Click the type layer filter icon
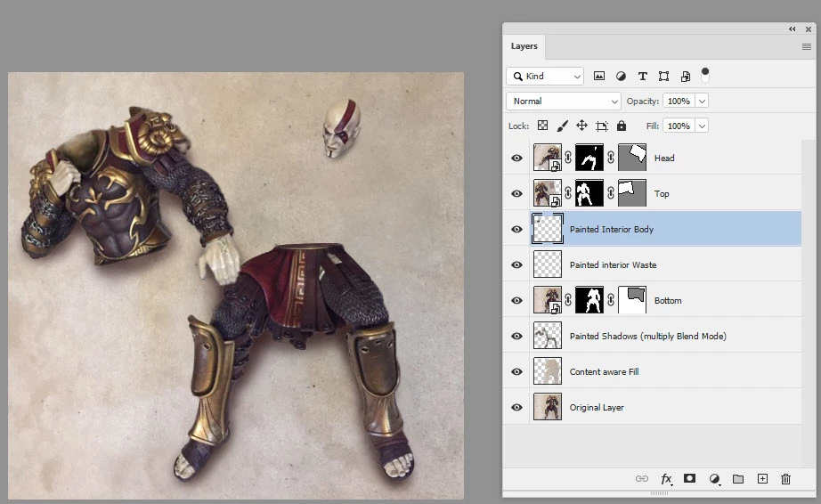The width and height of the screenshot is (821, 504). click(x=642, y=77)
